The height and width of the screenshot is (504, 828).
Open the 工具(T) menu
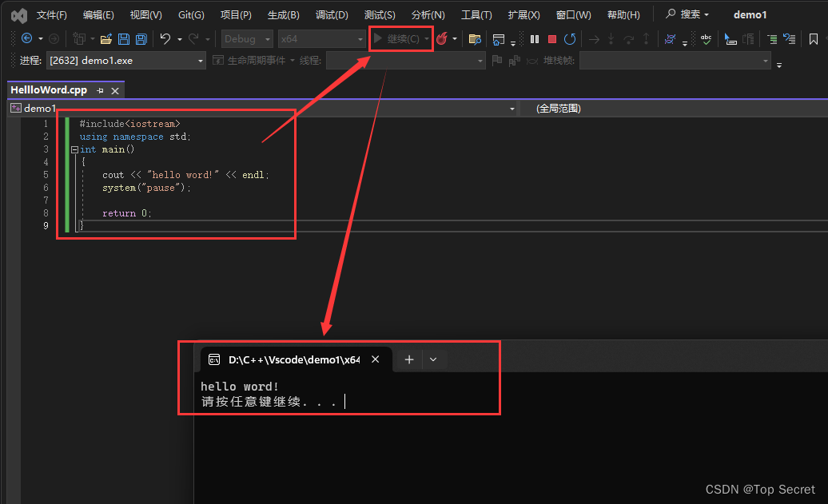click(x=476, y=15)
